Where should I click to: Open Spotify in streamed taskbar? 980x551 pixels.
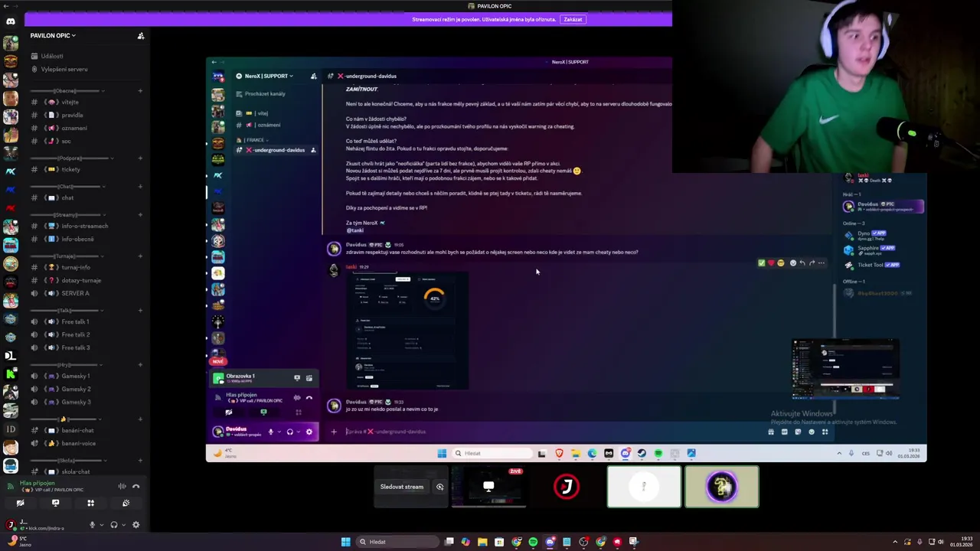(658, 453)
